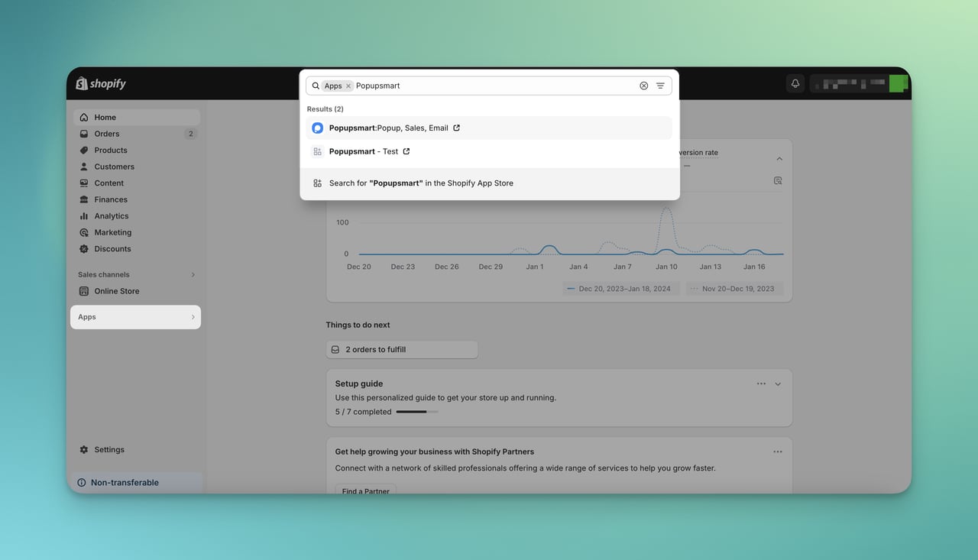The image size is (978, 560).
Task: Click the Content icon in sidebar
Action: click(84, 183)
